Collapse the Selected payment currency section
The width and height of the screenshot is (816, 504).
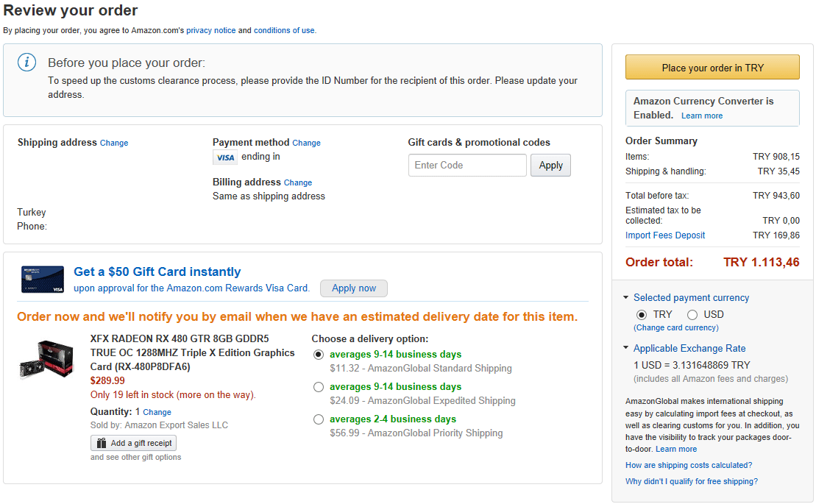pyautogui.click(x=626, y=298)
